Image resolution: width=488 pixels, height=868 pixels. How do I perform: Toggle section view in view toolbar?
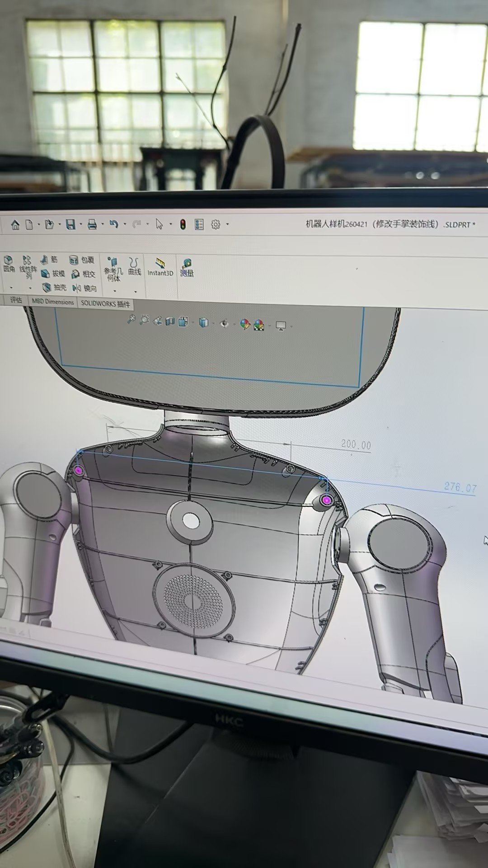(x=170, y=321)
